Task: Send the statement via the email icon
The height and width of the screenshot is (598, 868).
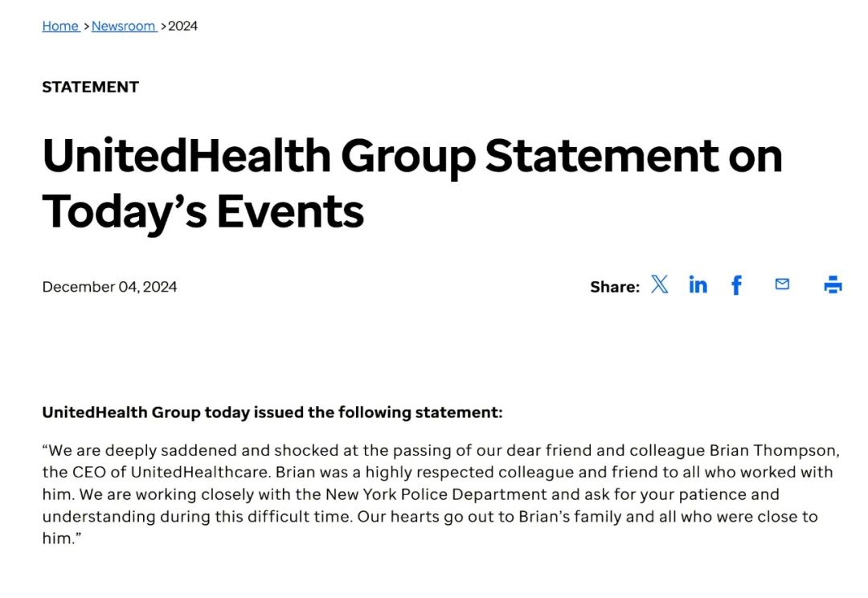Action: point(782,284)
